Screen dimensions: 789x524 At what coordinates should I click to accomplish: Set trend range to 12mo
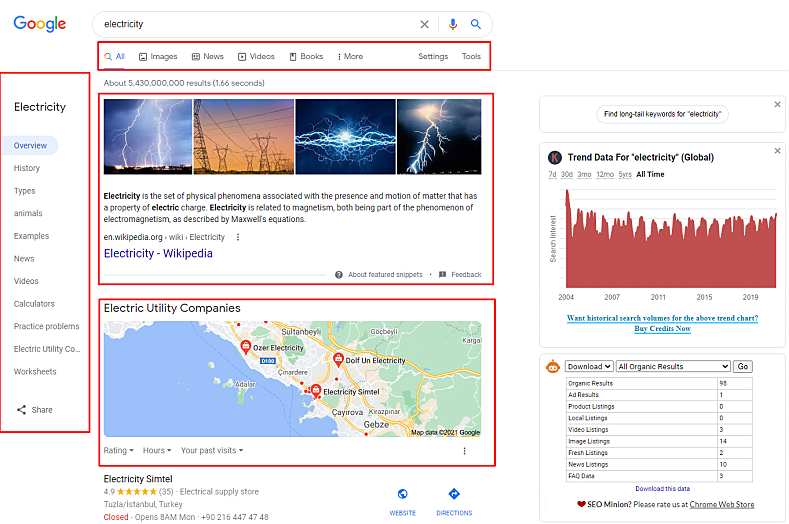[x=605, y=175]
